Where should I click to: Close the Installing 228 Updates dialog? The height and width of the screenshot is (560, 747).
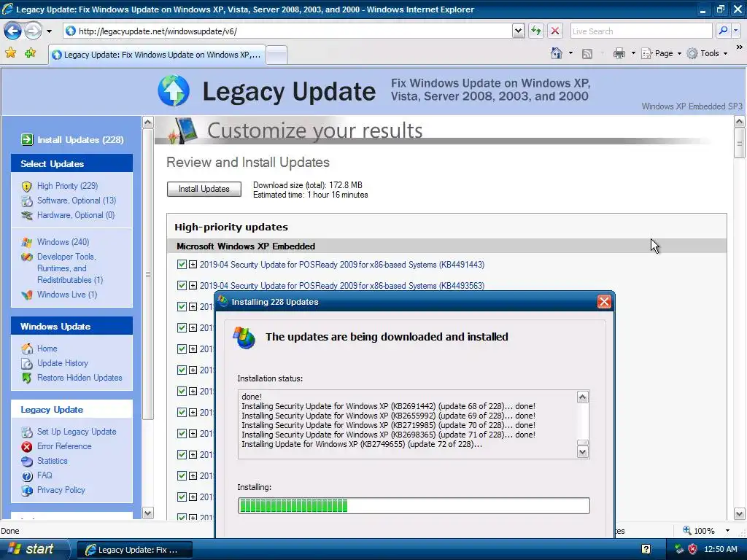click(604, 302)
